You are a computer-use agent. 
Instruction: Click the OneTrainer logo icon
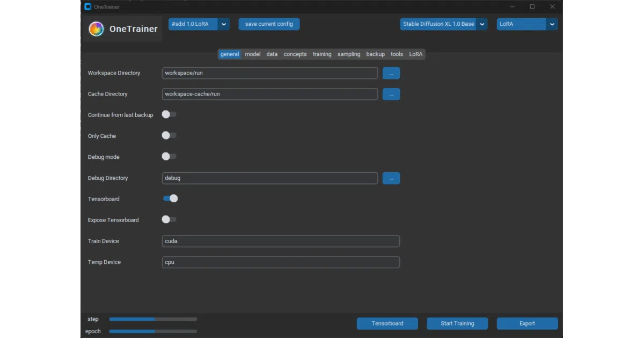(96, 29)
